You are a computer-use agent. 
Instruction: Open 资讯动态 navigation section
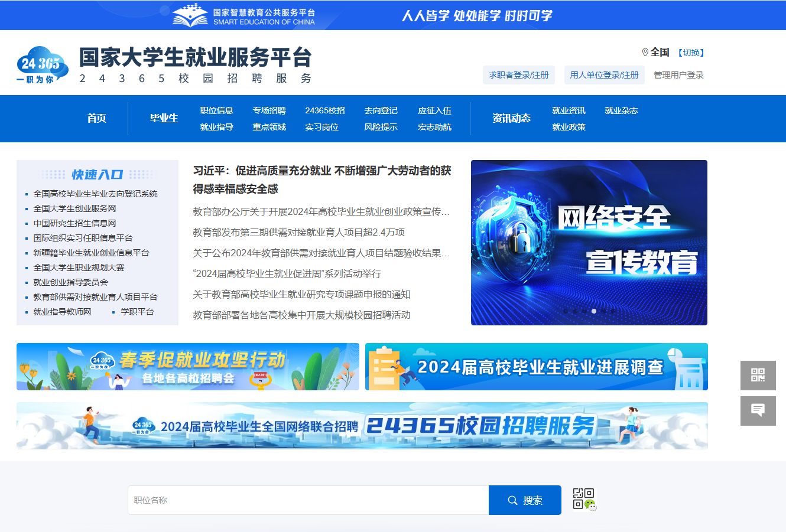[x=511, y=118]
